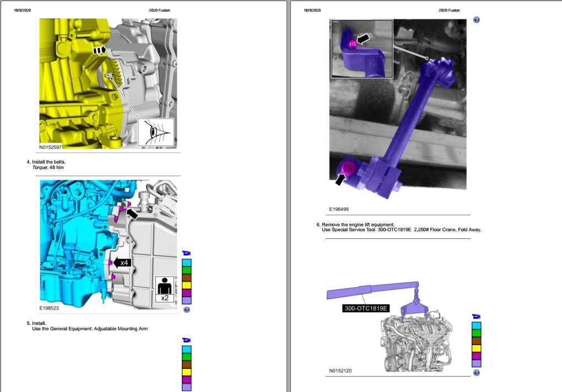Viewport: 562px width, 392px height.
Task: Pick the yellow swatch beside the E198523 illustration
Action: tap(187, 285)
